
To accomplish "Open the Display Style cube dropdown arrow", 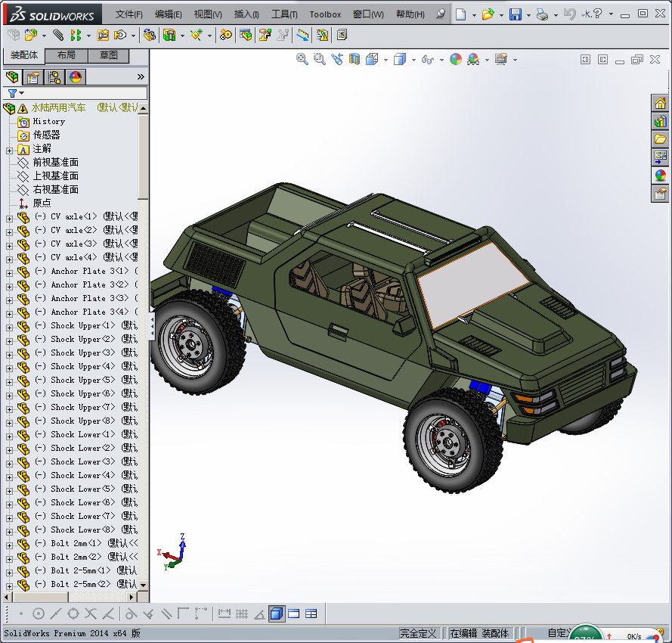I will tap(413, 60).
